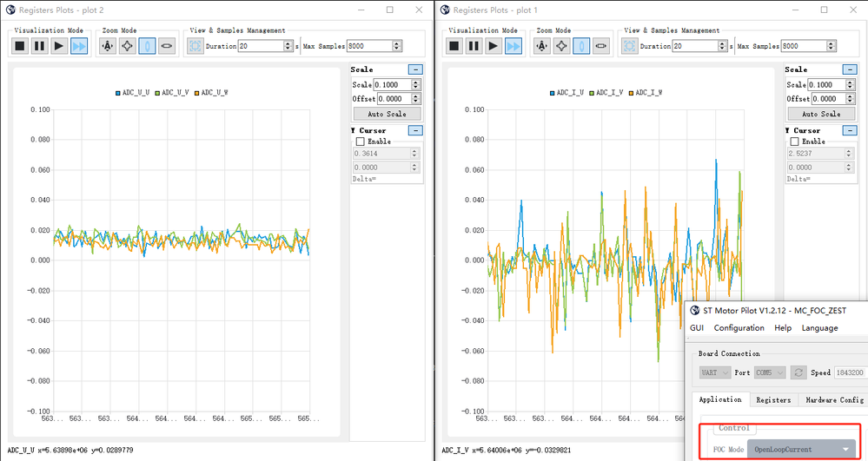Image resolution: width=868 pixels, height=461 pixels.
Task: Click fit view icon beside Duration in plot 2
Action: pos(195,46)
